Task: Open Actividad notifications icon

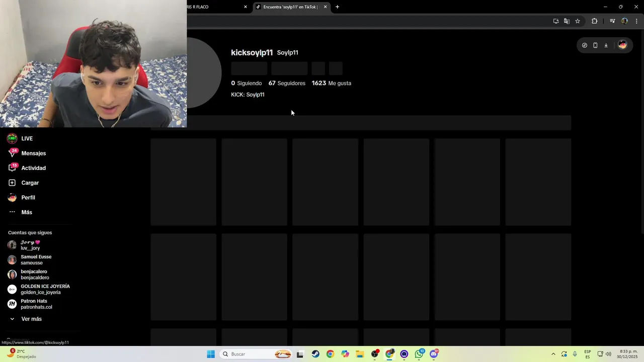Action: [x=12, y=168]
